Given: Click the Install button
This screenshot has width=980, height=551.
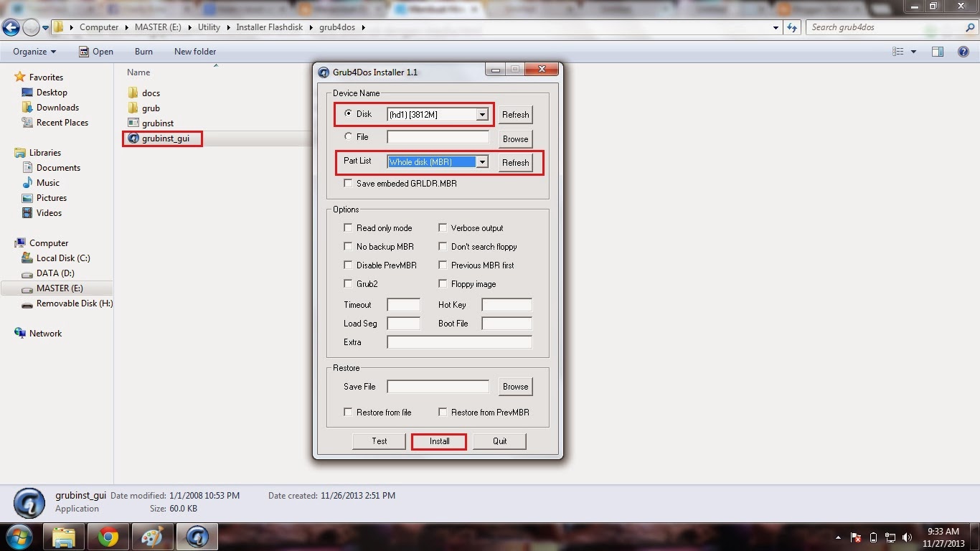Looking at the screenshot, I should (440, 441).
